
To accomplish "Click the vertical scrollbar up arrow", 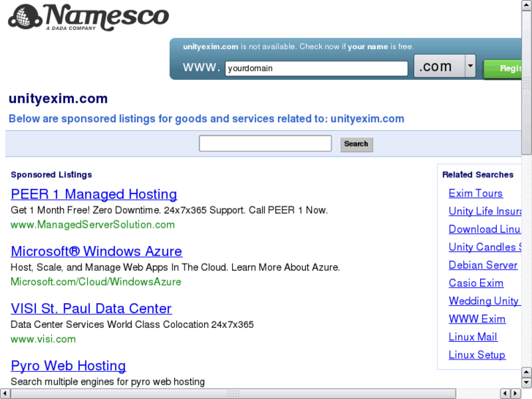I will (x=526, y=5).
